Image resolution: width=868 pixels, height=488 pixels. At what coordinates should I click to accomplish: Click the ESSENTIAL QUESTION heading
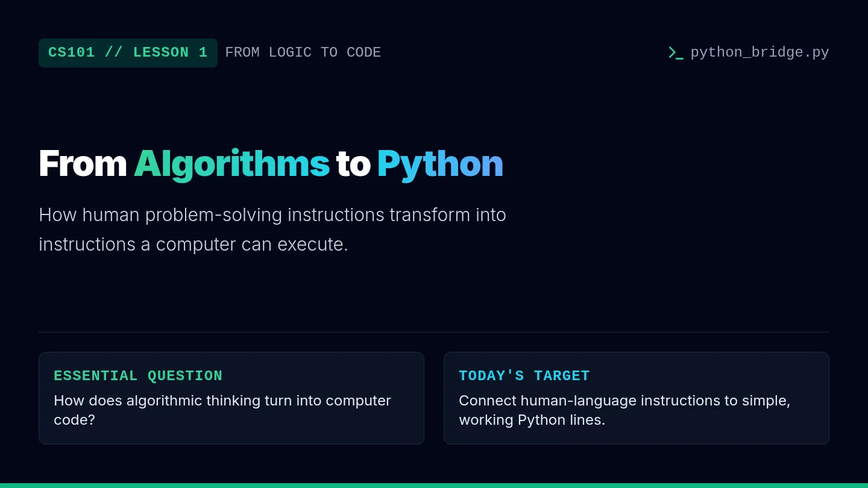[x=138, y=376]
